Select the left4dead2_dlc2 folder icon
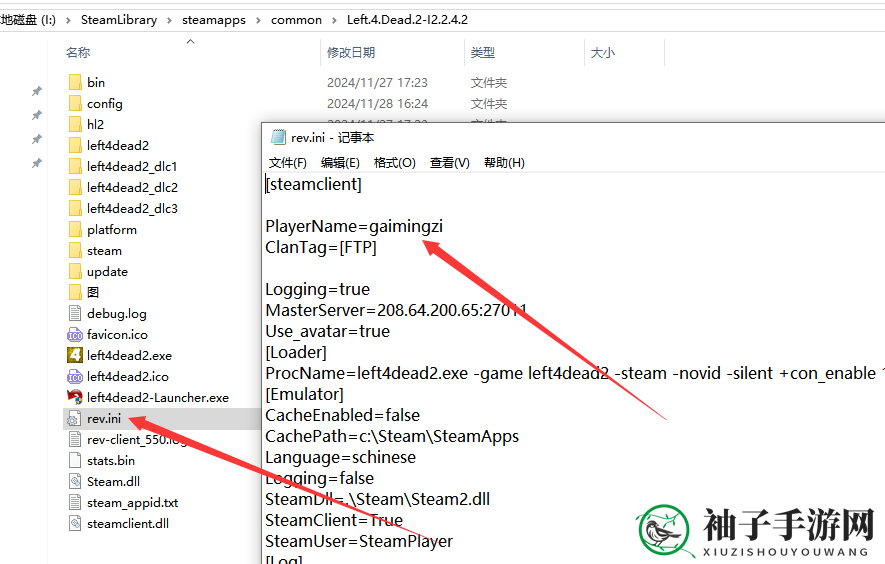 tap(75, 187)
